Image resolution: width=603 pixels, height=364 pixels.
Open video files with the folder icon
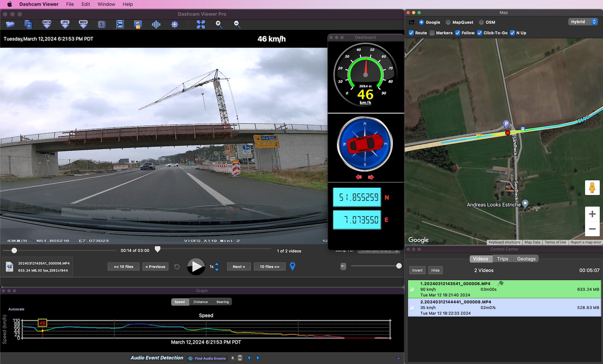click(10, 24)
